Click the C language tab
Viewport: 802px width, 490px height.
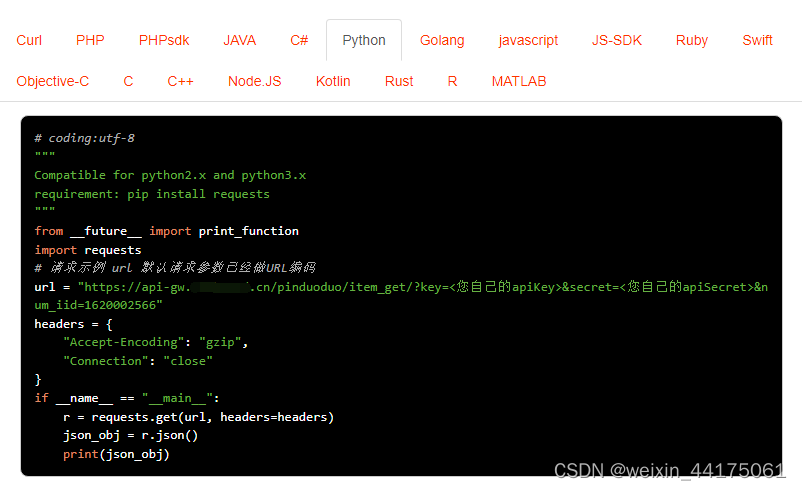(128, 81)
